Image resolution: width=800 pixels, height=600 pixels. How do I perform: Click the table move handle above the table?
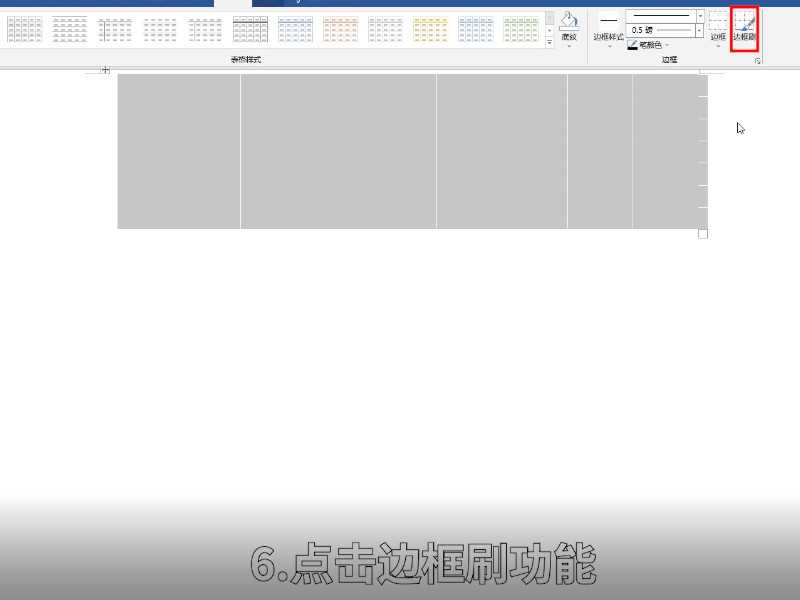click(x=105, y=70)
